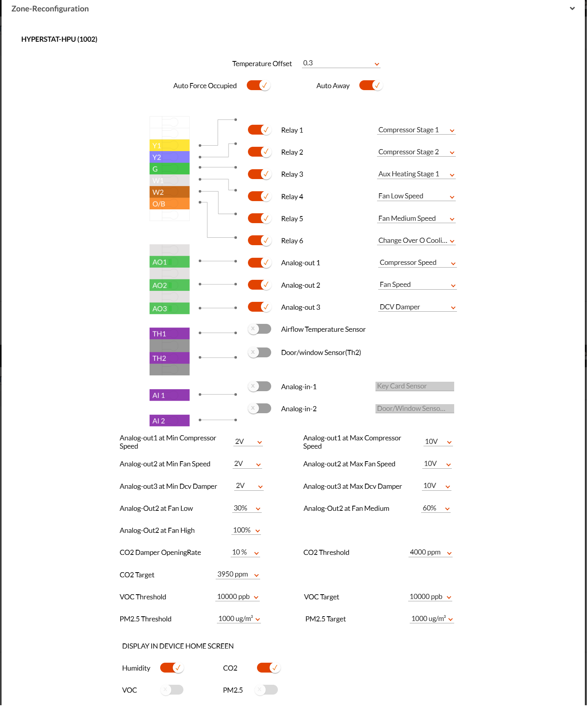
Task: Open the Fan Low Speed dropdown
Action: click(x=416, y=196)
